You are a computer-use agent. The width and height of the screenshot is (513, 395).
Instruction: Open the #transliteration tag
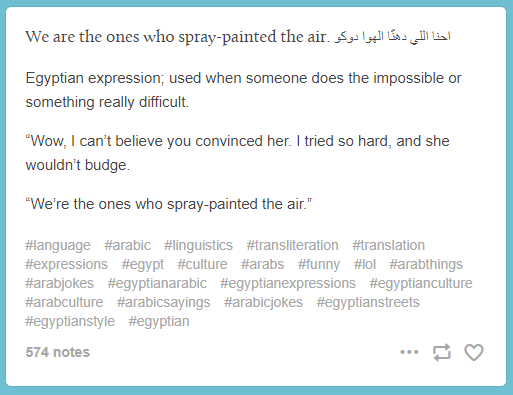[x=292, y=246]
